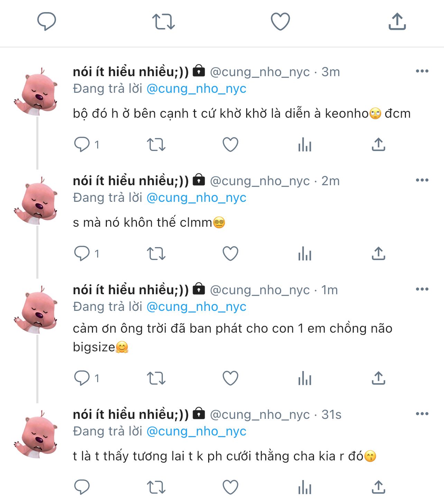Like the tweet posted 2m ago
Viewport: 444px width, 504px height.
(230, 254)
